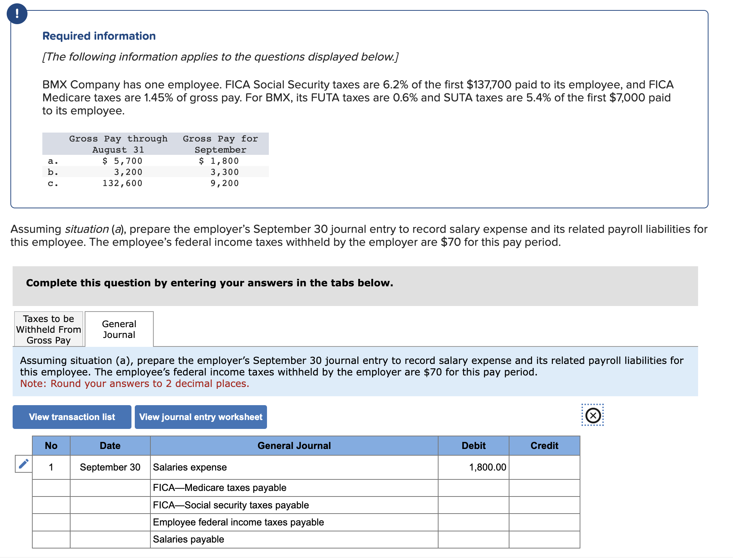Click the exclamation alert icon
This screenshot has height=560, width=733.
[x=17, y=14]
